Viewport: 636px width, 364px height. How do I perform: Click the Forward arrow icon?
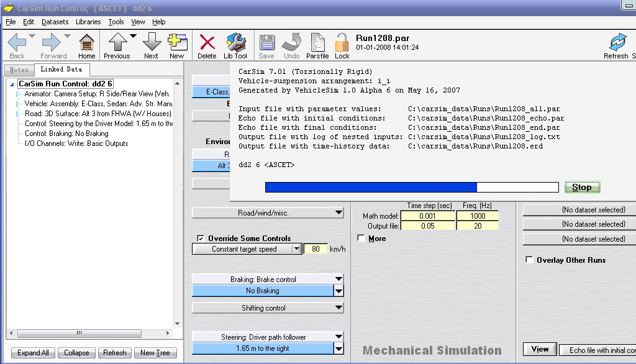pos(51,42)
